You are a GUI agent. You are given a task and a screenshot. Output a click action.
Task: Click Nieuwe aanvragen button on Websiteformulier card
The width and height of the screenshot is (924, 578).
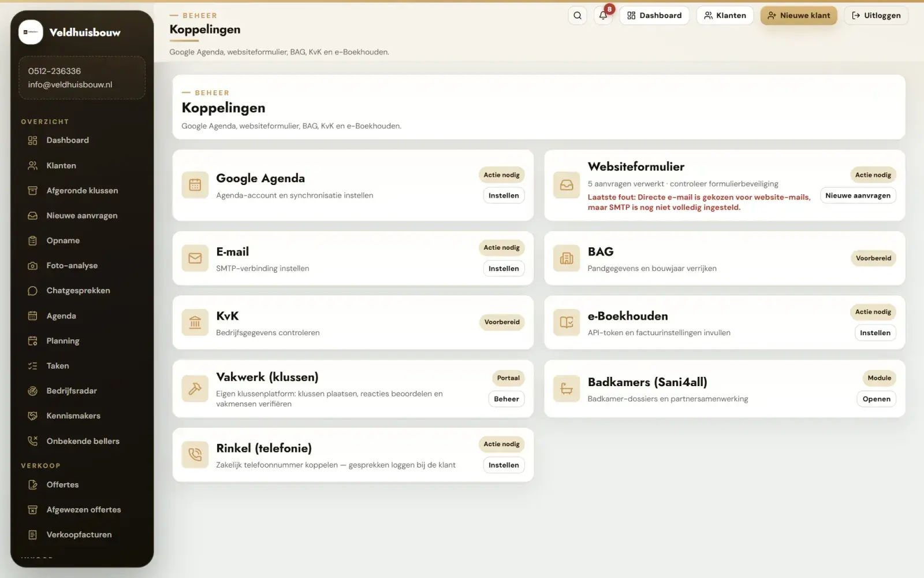pyautogui.click(x=858, y=196)
